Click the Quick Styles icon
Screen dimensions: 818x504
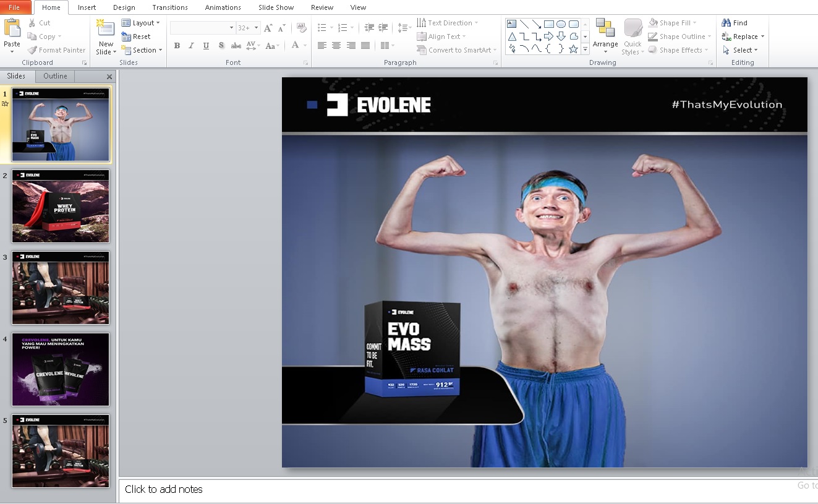pos(633,36)
